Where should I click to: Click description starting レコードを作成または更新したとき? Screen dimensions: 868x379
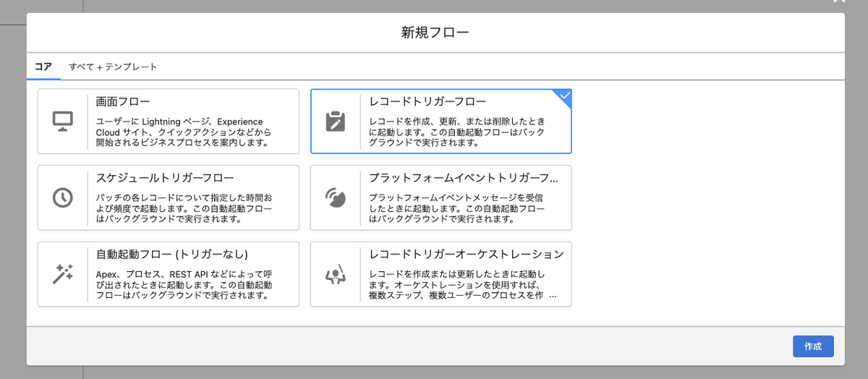point(463,285)
